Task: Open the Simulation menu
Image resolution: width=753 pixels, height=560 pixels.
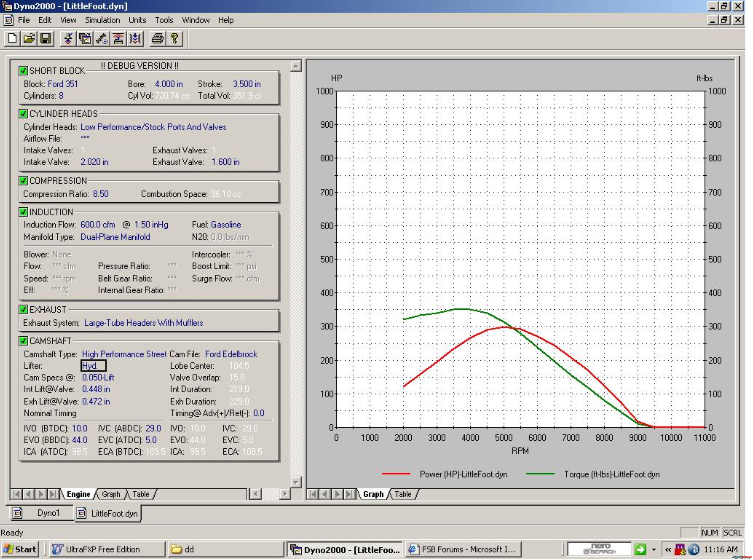Action: pos(102,20)
